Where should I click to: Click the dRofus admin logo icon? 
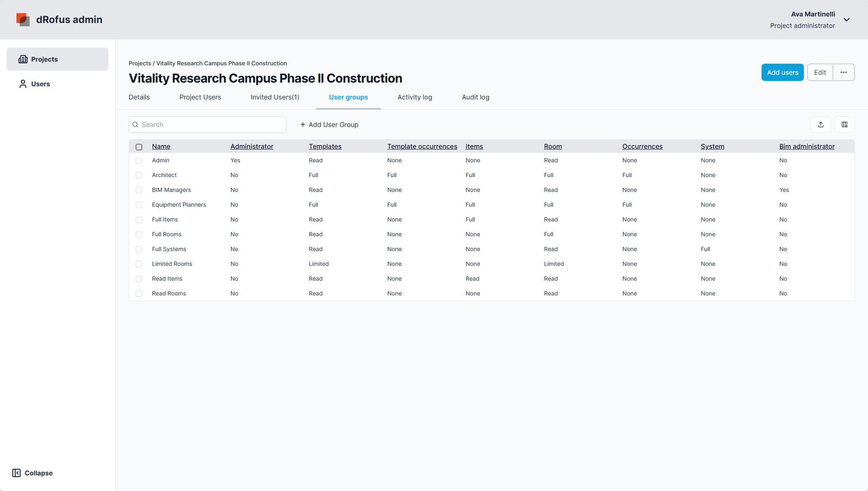click(23, 19)
